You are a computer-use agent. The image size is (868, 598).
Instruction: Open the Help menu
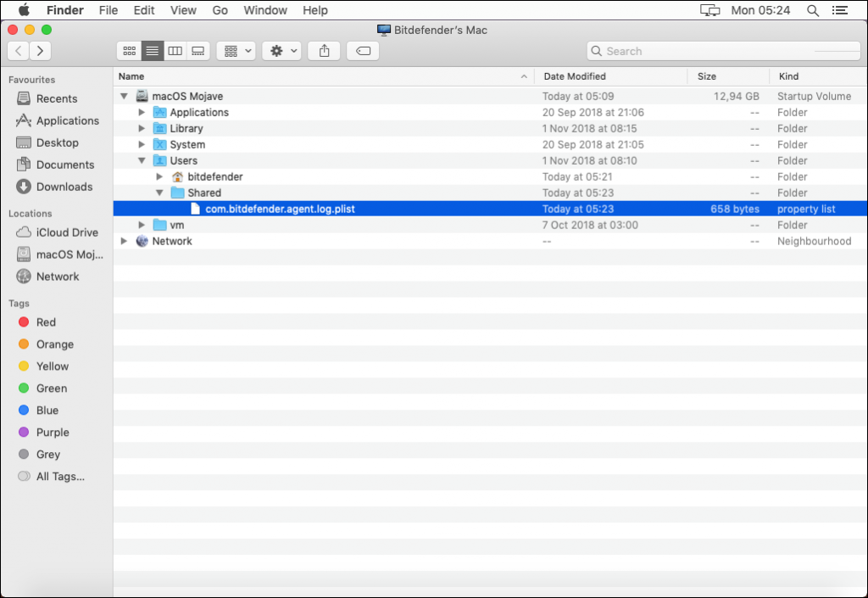coord(315,10)
